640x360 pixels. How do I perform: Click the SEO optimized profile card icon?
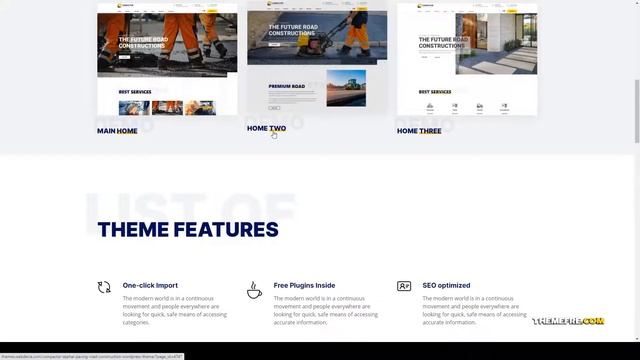pos(404,286)
